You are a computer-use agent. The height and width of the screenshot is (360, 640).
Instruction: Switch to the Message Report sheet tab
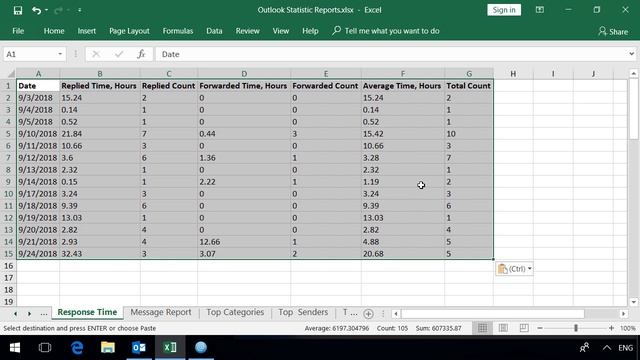point(161,312)
